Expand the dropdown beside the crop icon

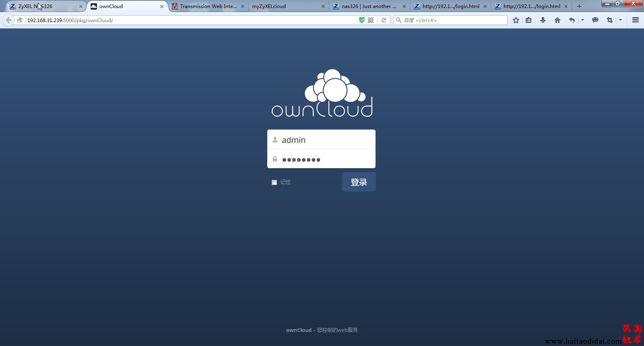click(620, 20)
